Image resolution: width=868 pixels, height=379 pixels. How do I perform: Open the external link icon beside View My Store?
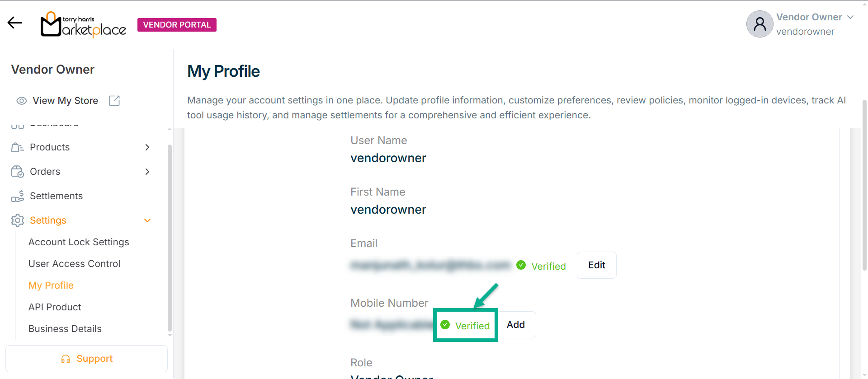tap(114, 101)
